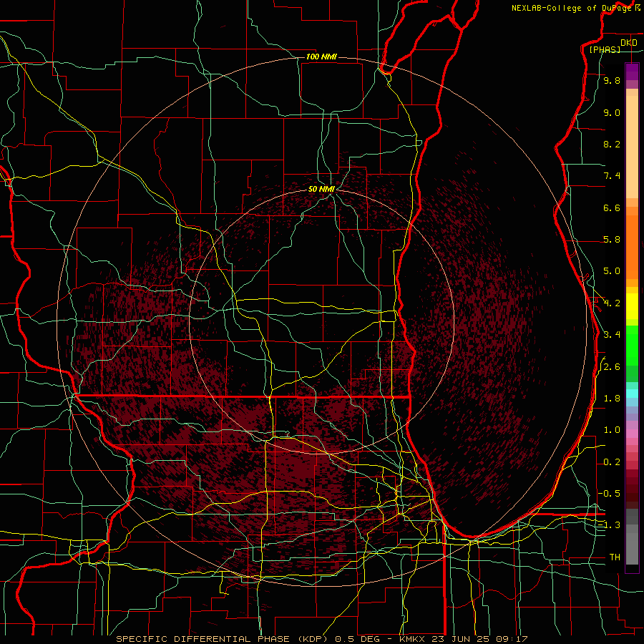Click the 8.2 legend value
The height and width of the screenshot is (644, 644).
click(x=612, y=144)
